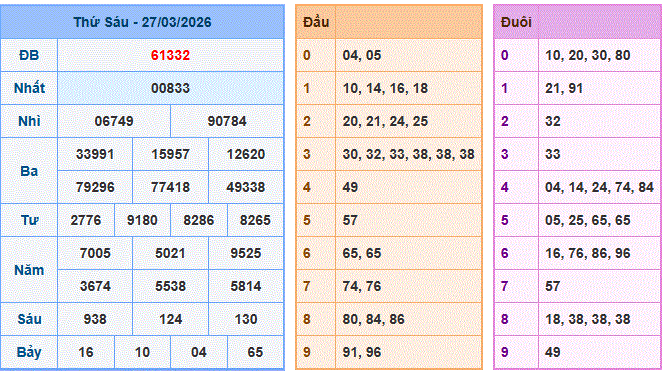
Task: Click the Ba row label
Action: coord(29,171)
